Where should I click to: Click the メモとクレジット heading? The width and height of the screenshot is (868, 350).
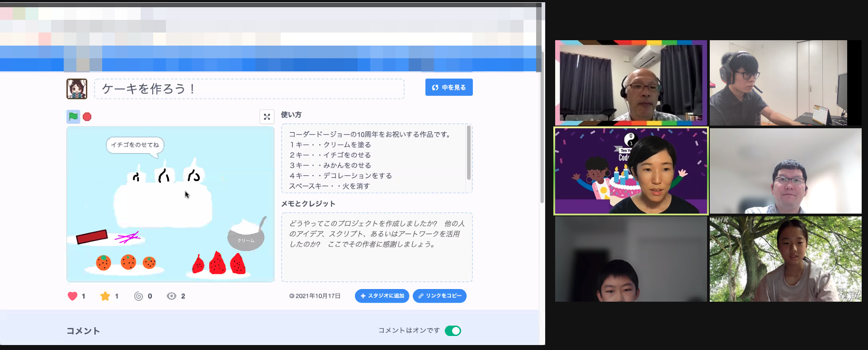tap(308, 204)
